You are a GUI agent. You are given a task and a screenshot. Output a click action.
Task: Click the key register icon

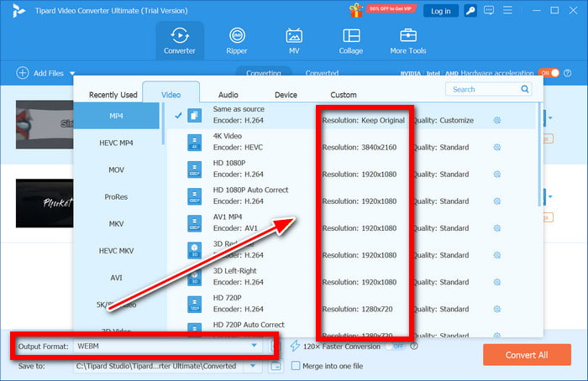470,11
